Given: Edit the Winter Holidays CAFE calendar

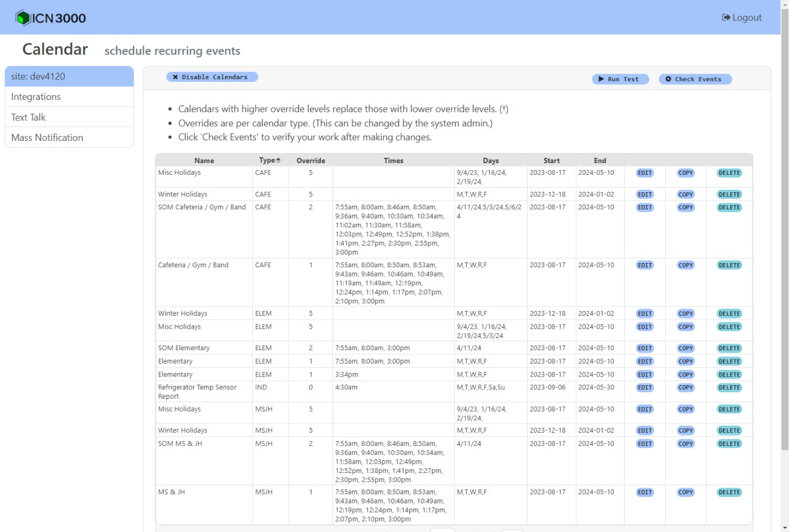Looking at the screenshot, I should point(644,194).
